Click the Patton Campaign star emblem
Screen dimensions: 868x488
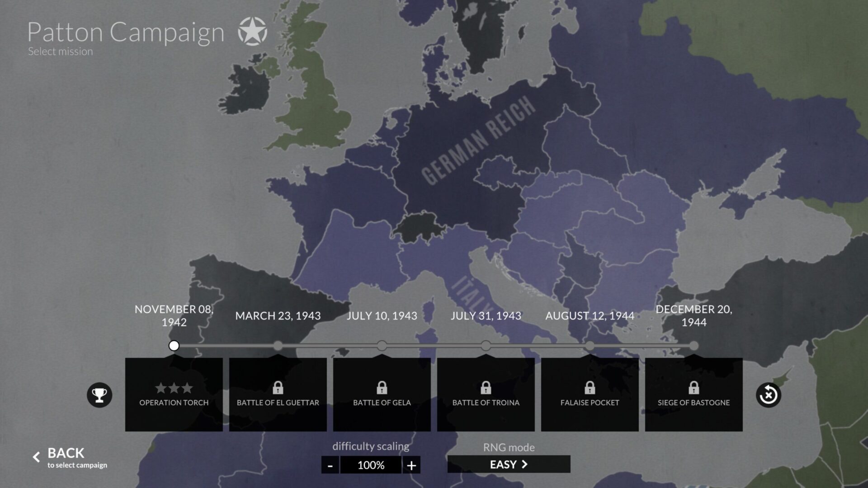point(253,32)
